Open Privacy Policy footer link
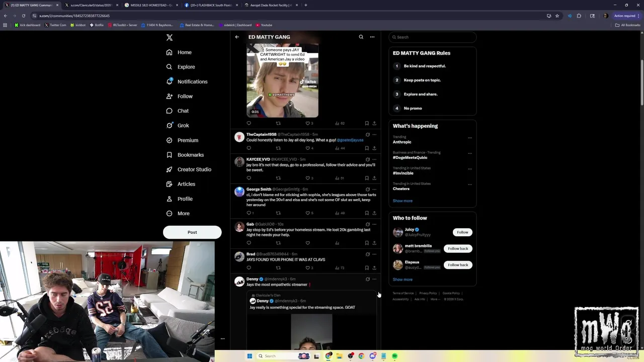 pos(428,293)
